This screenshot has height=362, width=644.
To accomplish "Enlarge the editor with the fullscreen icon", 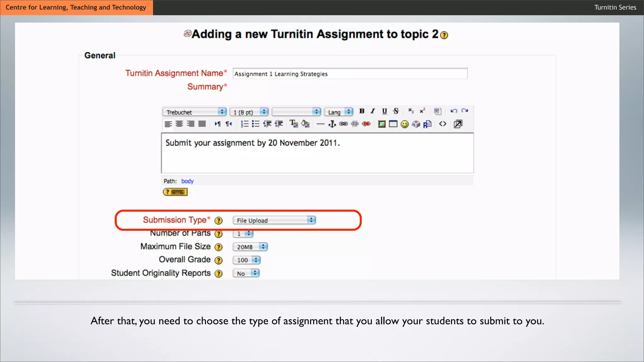I will coord(458,124).
